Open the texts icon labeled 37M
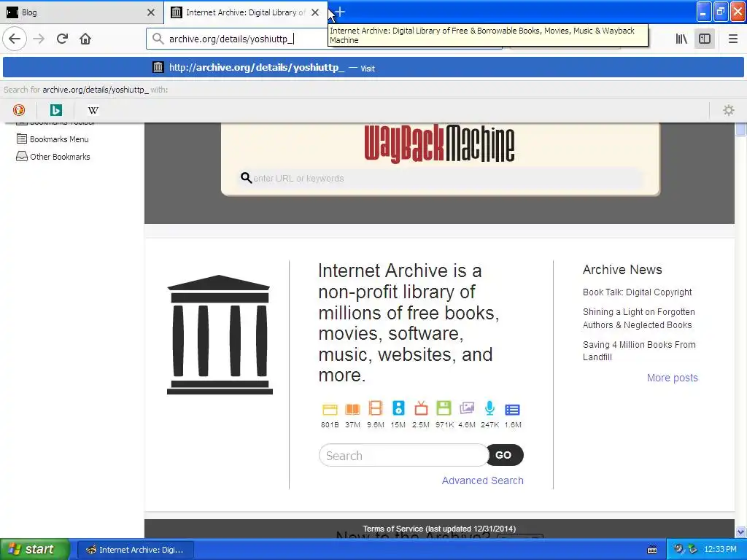747x560 pixels. (x=352, y=410)
